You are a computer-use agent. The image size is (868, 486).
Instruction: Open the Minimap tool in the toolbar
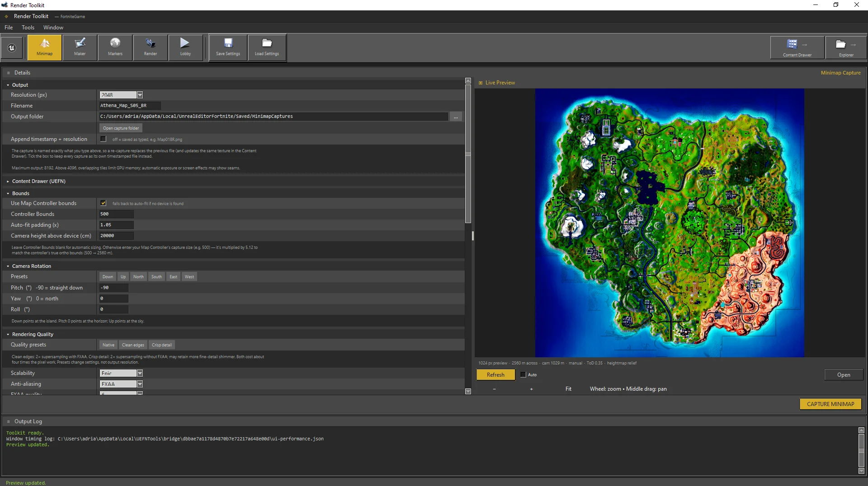click(44, 47)
